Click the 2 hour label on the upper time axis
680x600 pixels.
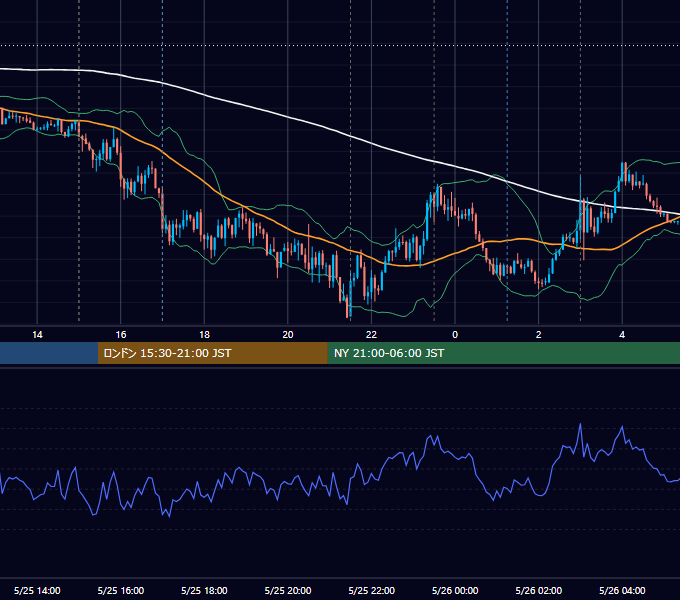tap(539, 335)
